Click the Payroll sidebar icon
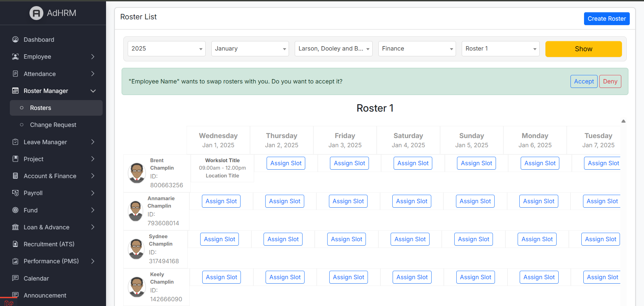This screenshot has height=306, width=644. click(15, 193)
